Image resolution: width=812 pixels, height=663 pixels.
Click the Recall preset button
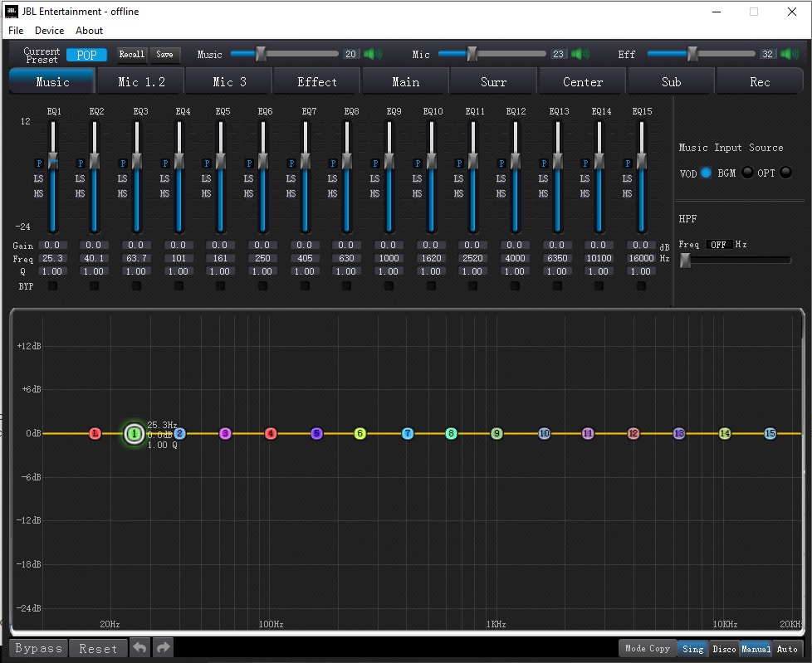[131, 55]
